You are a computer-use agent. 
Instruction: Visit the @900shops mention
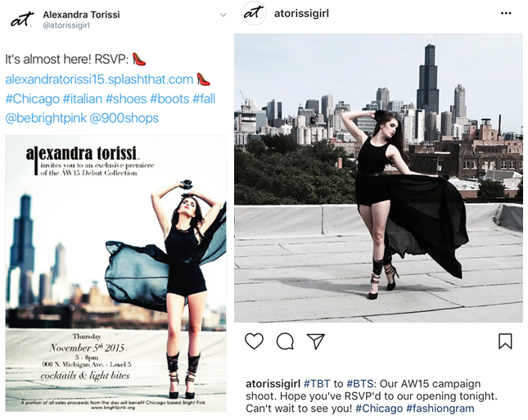[124, 118]
